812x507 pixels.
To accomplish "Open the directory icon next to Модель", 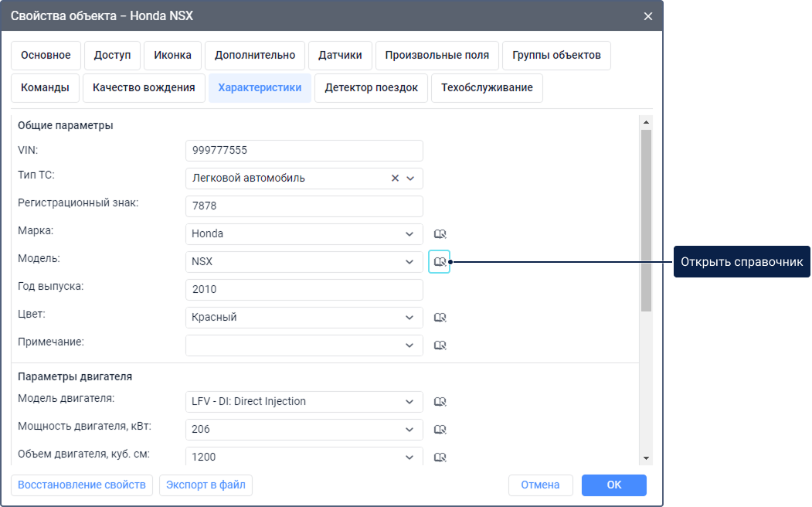I will click(x=440, y=262).
